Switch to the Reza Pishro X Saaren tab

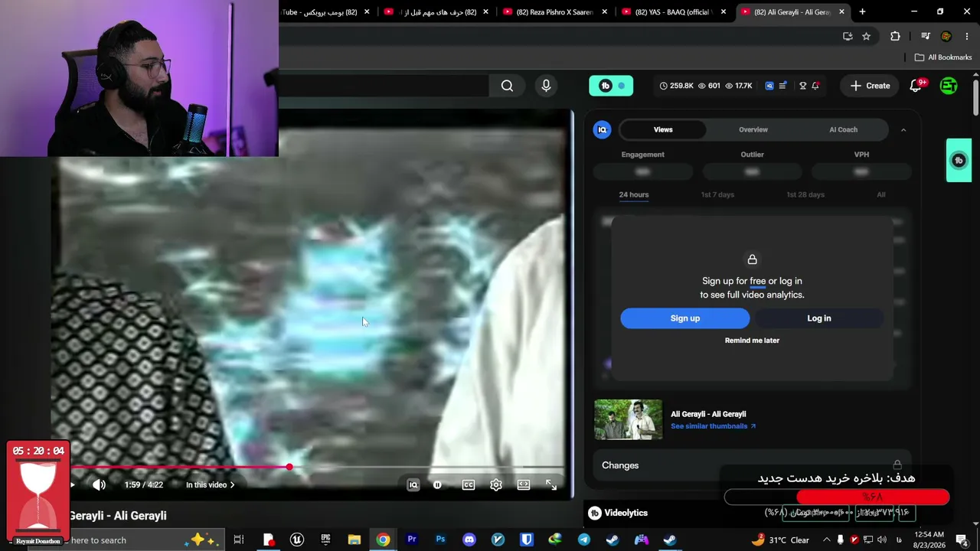554,12
